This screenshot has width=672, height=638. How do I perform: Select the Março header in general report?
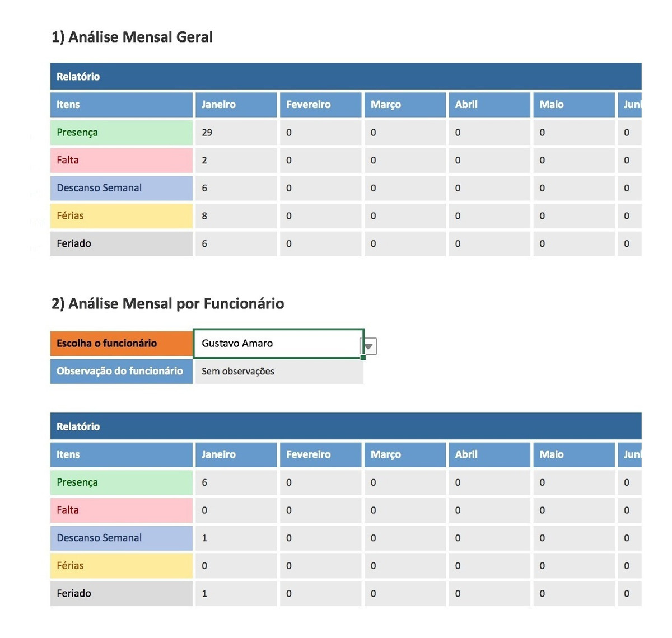pos(405,105)
